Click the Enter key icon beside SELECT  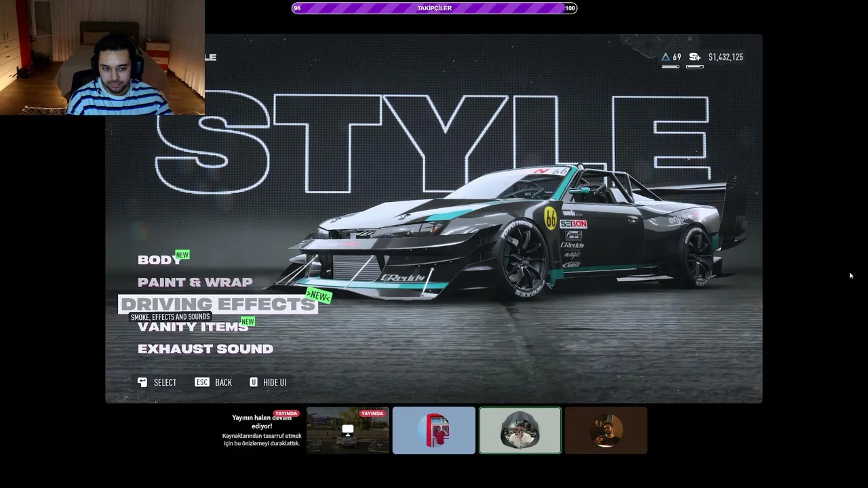142,382
